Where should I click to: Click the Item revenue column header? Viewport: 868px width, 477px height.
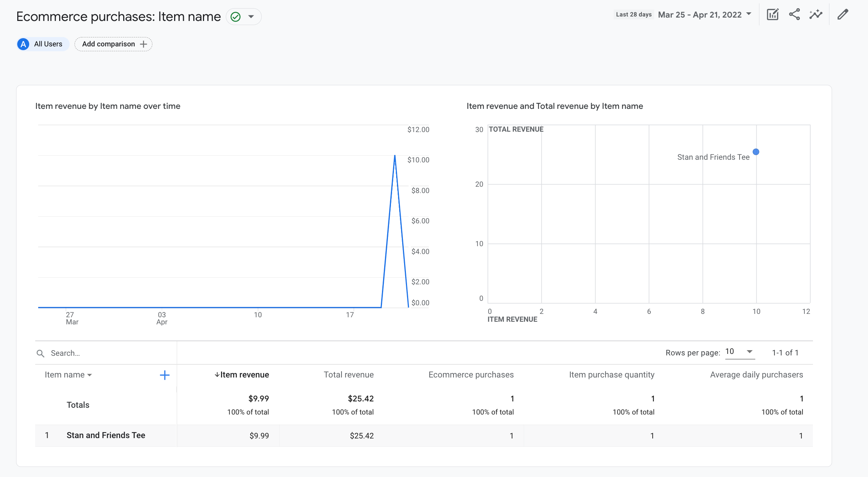(x=242, y=375)
